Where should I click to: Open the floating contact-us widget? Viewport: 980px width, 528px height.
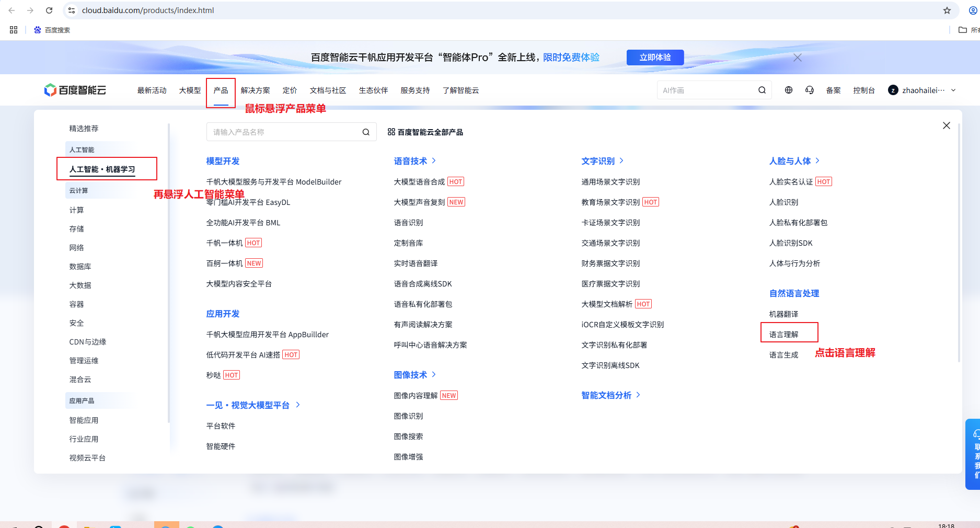[973, 454]
